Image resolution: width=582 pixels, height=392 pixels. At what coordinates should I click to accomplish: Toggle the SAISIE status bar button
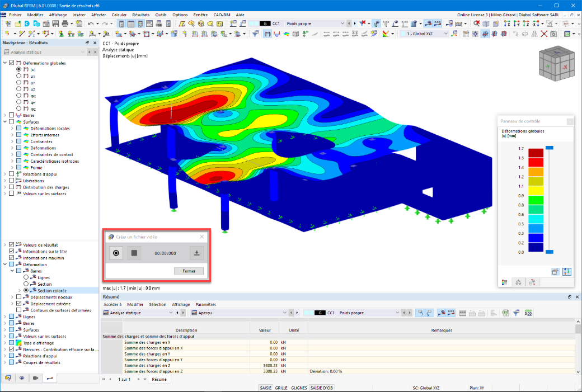pyautogui.click(x=265, y=388)
